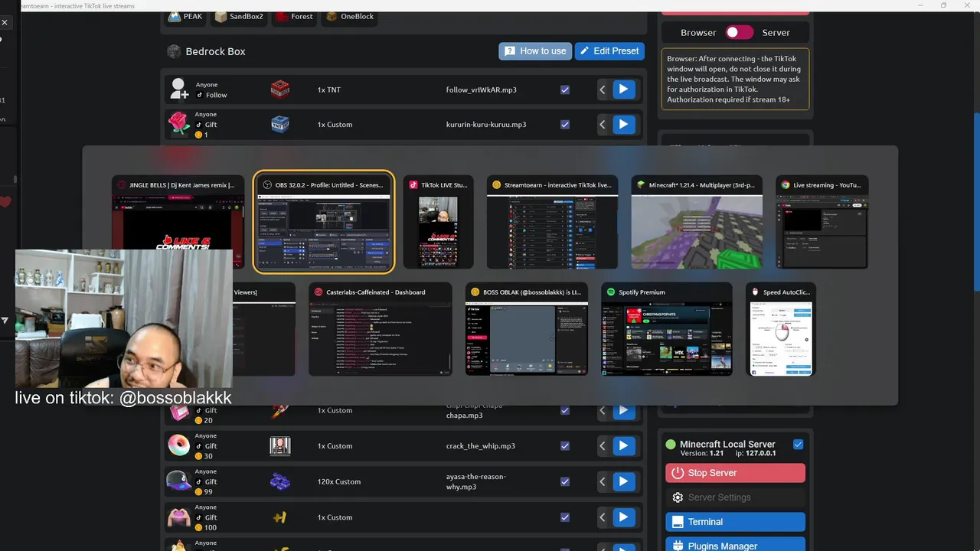980x551 pixels.
Task: Uncheck the 120x Custom row checkbox
Action: click(x=565, y=481)
